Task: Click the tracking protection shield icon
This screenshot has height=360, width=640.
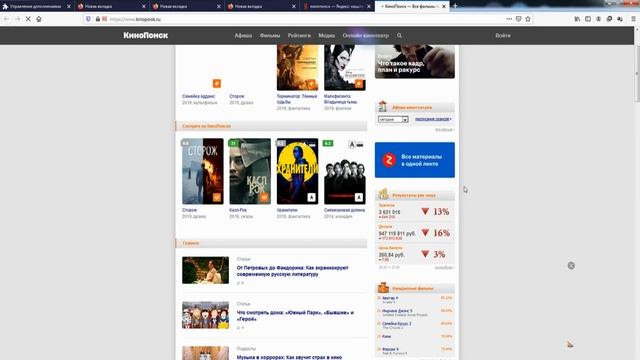Action: [x=88, y=19]
